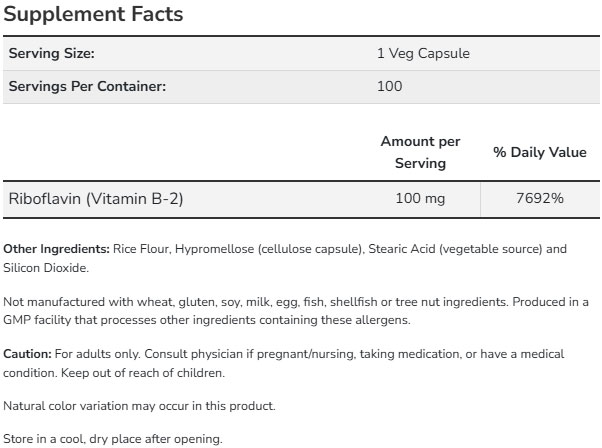This screenshot has width=602, height=448.
Task: Click the Other Ingredients bold label
Action: [57, 249]
